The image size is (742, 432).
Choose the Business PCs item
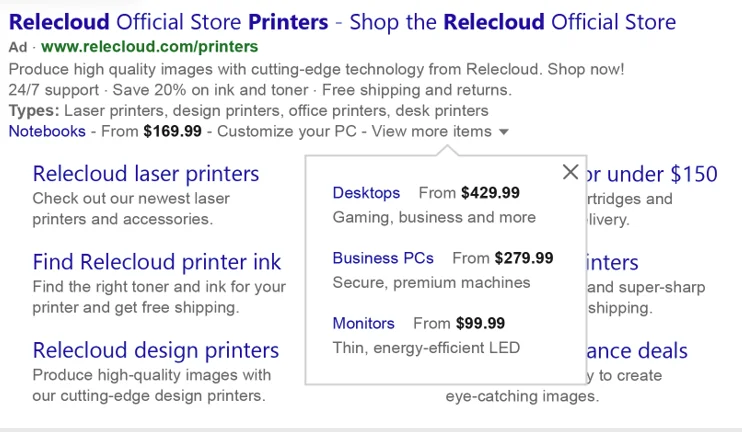383,258
